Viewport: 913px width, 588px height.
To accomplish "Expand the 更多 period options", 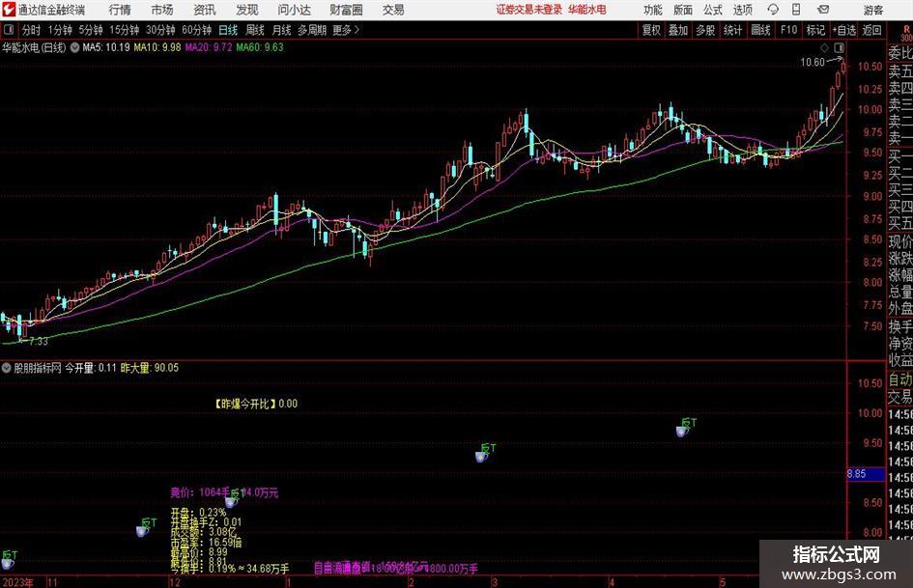I will tap(346, 30).
